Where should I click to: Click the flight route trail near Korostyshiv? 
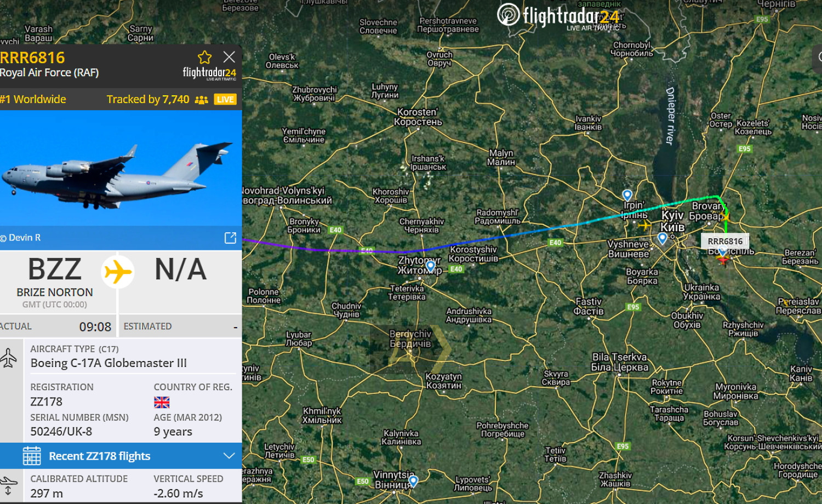click(471, 244)
